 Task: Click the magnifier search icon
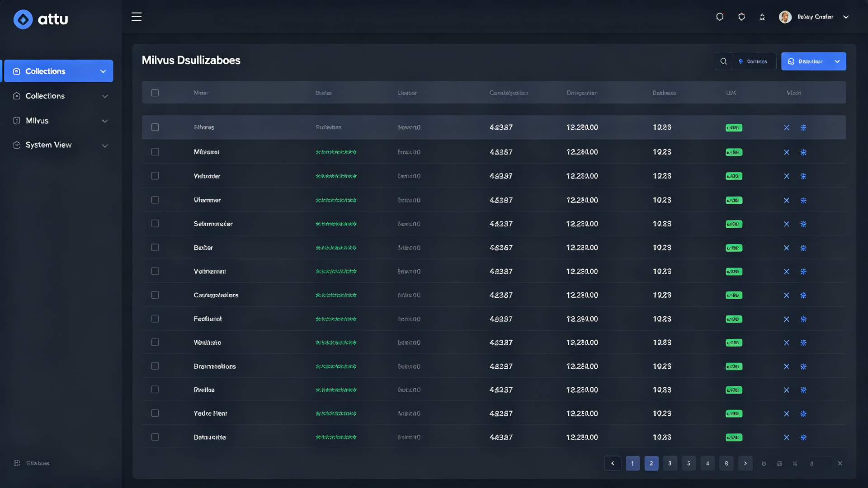tap(723, 61)
